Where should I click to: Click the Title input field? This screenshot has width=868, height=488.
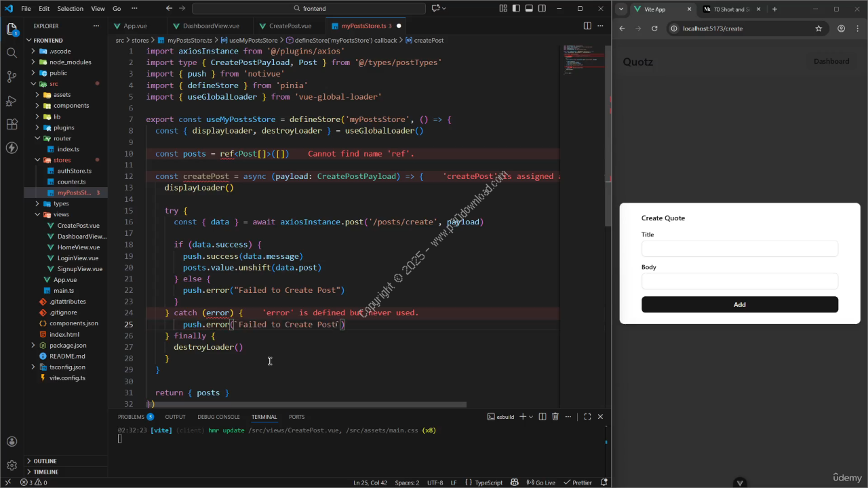(x=739, y=249)
